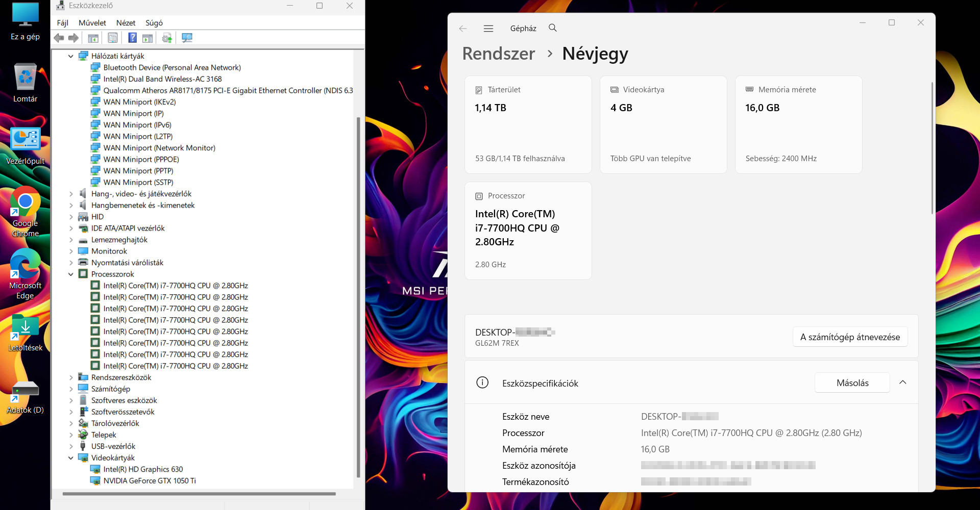Expand the IDE ATA/ATAPI vezérlők node

(71, 228)
